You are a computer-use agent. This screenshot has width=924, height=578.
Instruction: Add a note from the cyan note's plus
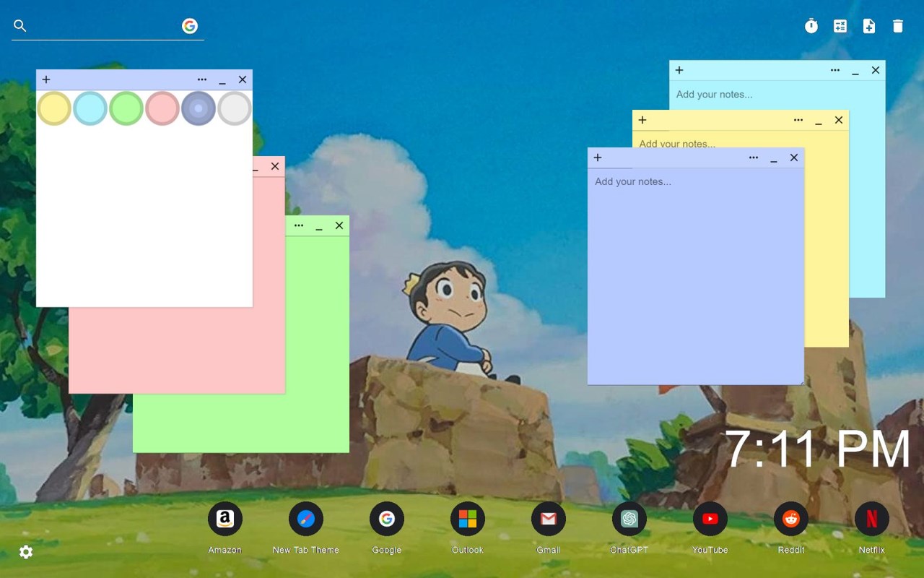click(x=679, y=70)
